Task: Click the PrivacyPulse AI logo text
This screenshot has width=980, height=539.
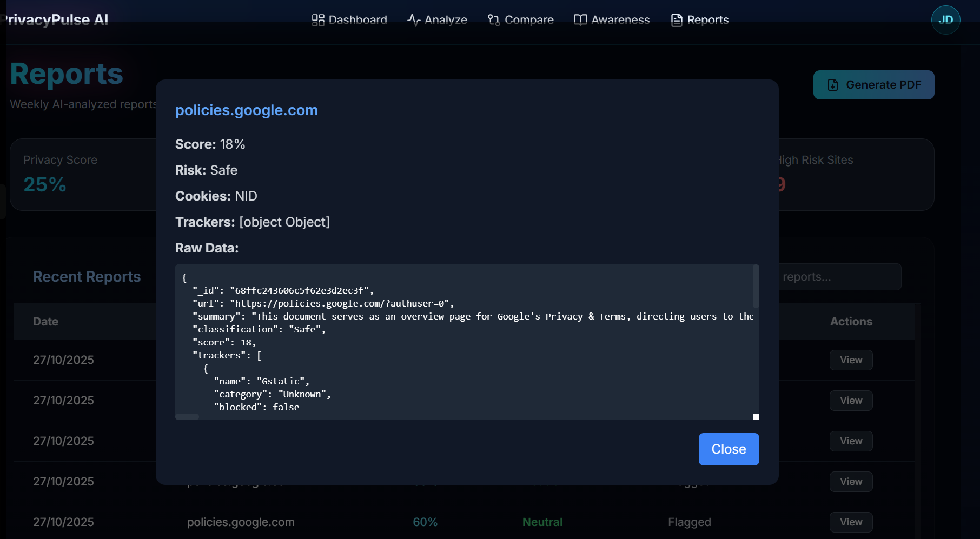Action: click(55, 20)
